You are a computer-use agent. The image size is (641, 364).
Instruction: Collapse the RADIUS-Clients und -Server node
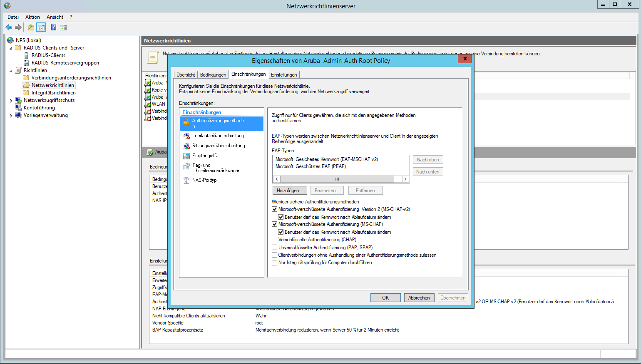[x=11, y=48]
